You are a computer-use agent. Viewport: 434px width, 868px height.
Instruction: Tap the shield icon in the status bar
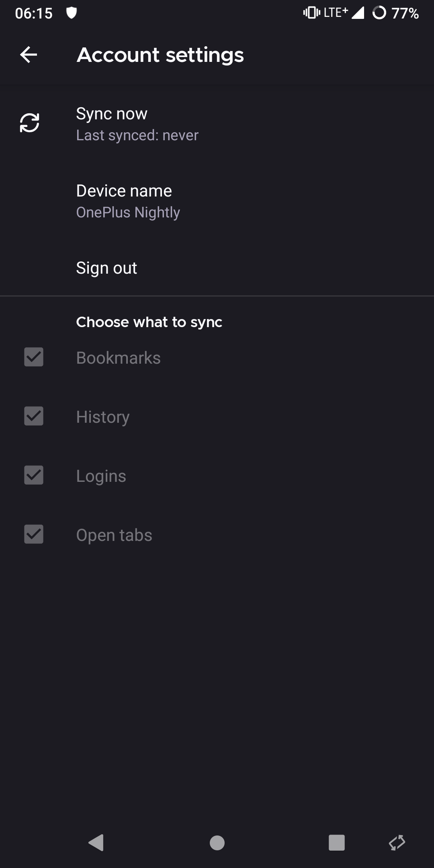(x=72, y=13)
